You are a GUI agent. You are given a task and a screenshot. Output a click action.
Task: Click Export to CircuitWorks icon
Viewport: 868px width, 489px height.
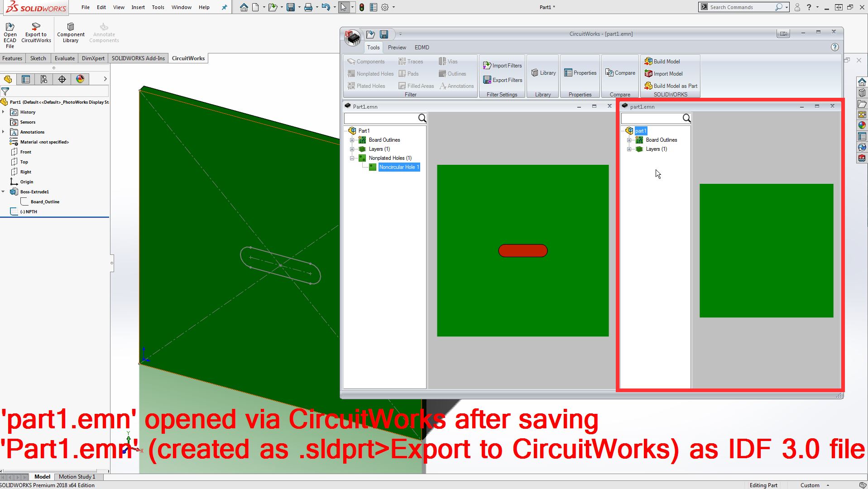point(36,27)
